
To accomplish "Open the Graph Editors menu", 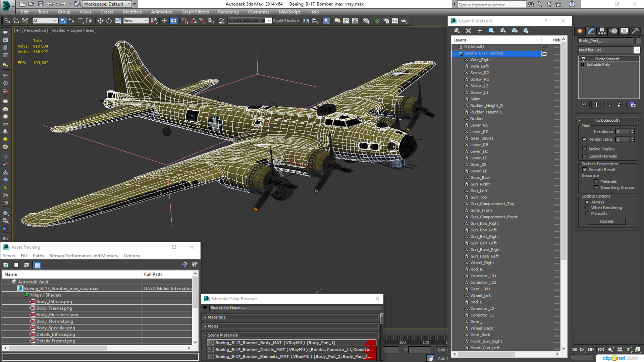I will click(195, 12).
